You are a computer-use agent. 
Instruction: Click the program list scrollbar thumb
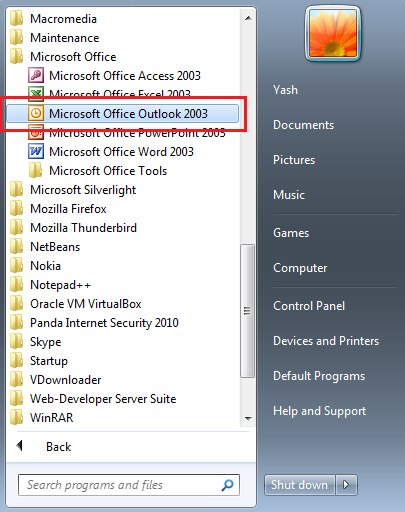[247, 311]
